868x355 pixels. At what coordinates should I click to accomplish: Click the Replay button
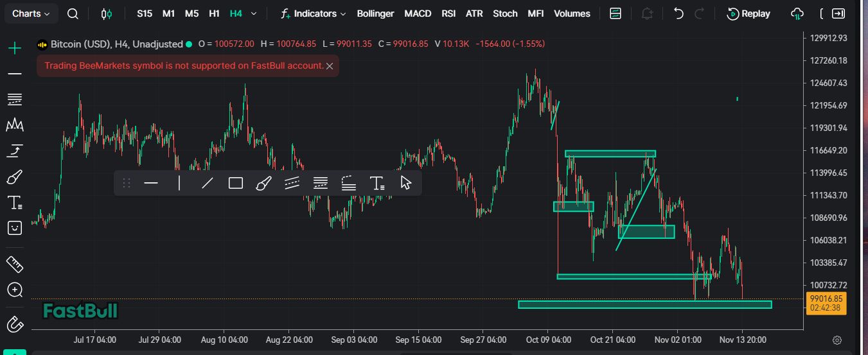pyautogui.click(x=748, y=13)
